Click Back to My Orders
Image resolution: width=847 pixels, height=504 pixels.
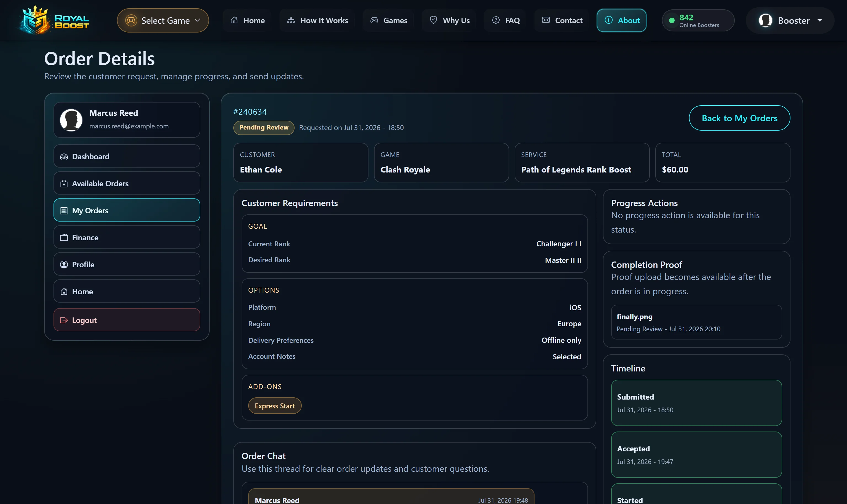coord(740,118)
